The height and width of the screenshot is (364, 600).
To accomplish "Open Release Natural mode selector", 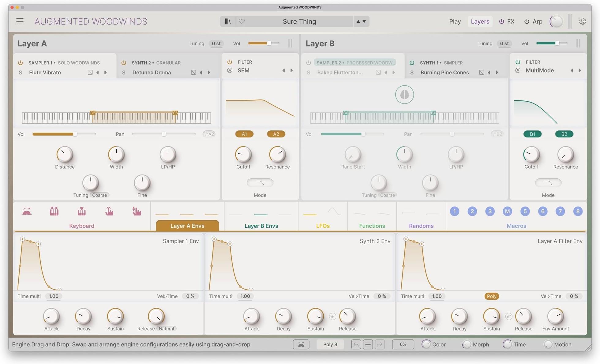I will pyautogui.click(x=166, y=328).
